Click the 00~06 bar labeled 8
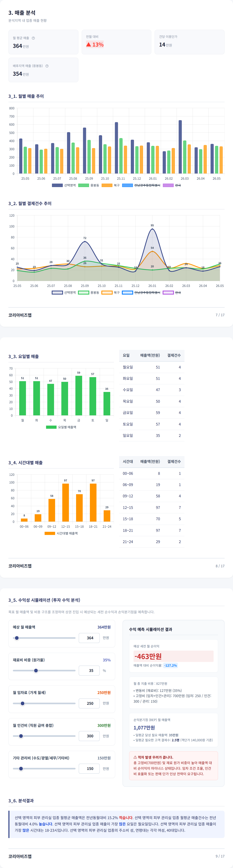 (x=24, y=520)
